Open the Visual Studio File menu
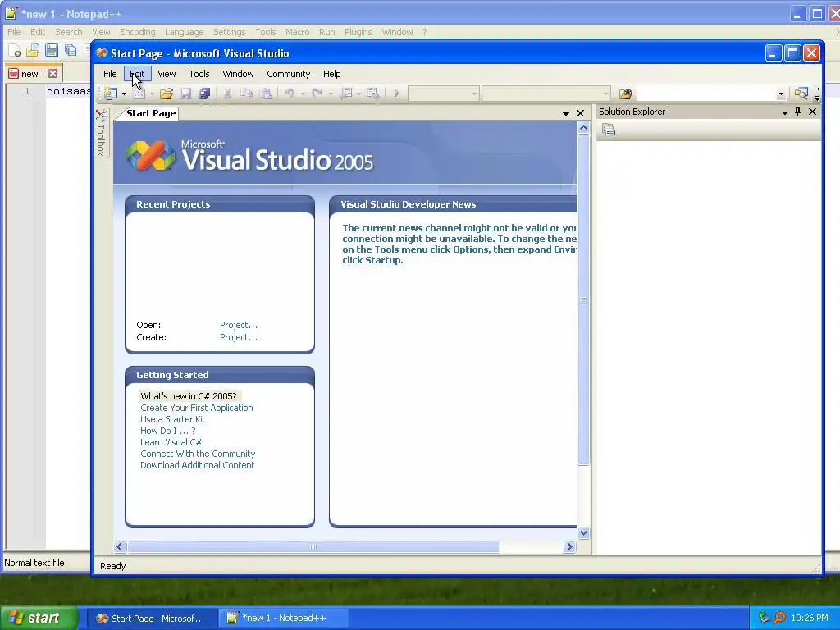 click(110, 74)
